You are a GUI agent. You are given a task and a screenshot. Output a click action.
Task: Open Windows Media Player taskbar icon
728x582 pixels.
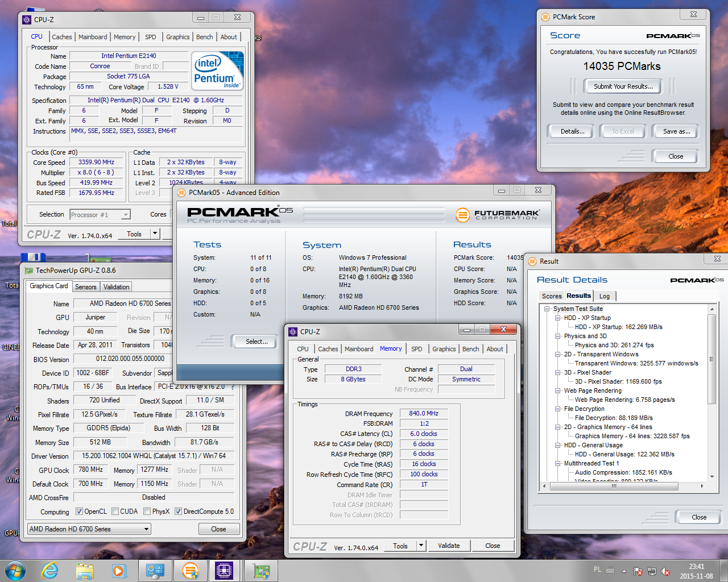[x=119, y=571]
